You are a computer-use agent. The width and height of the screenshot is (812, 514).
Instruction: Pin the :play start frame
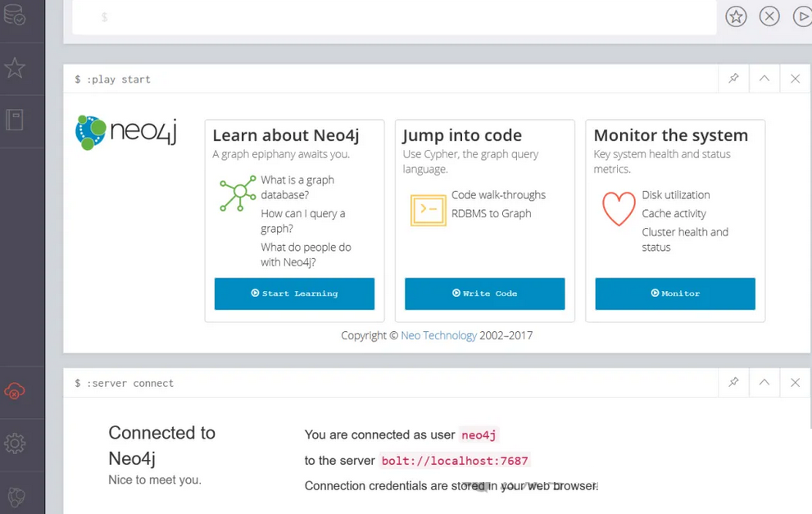click(x=733, y=79)
